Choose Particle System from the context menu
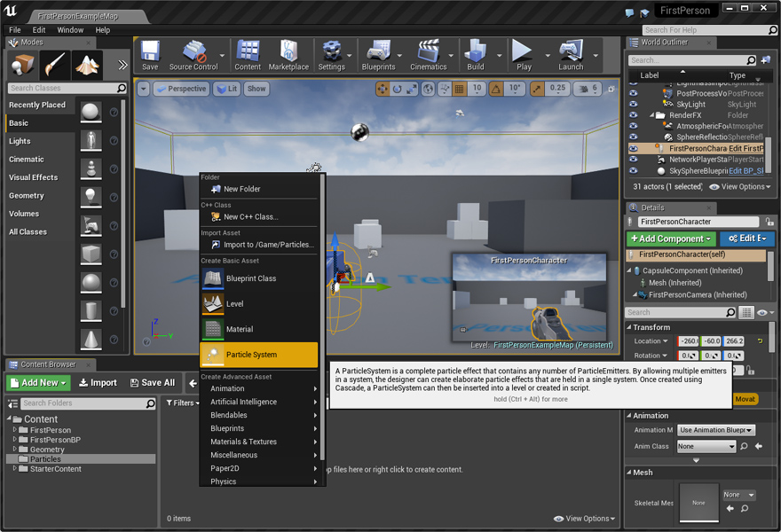 click(x=258, y=355)
